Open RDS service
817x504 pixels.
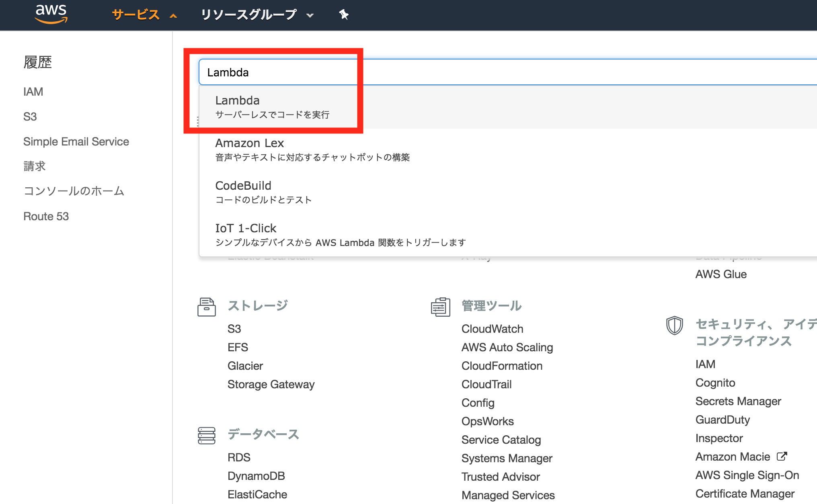pos(239,457)
